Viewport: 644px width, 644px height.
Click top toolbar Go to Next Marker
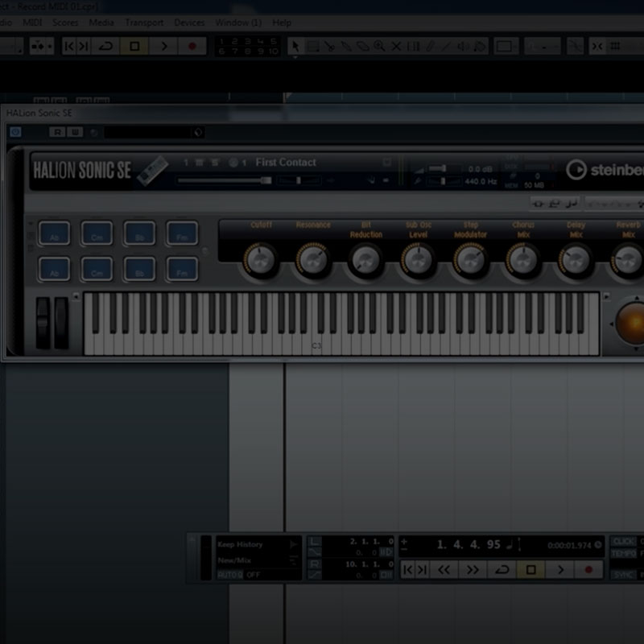coord(84,46)
